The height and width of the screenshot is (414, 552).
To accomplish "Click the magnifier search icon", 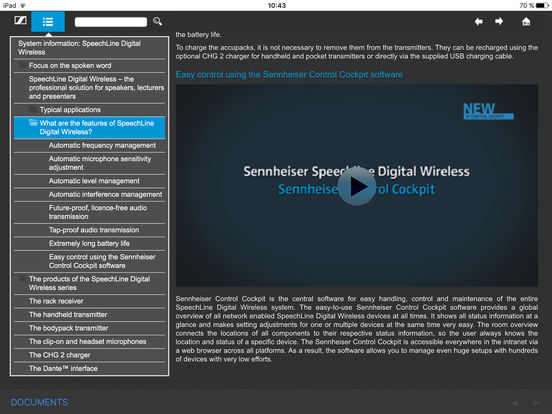I will click(157, 21).
